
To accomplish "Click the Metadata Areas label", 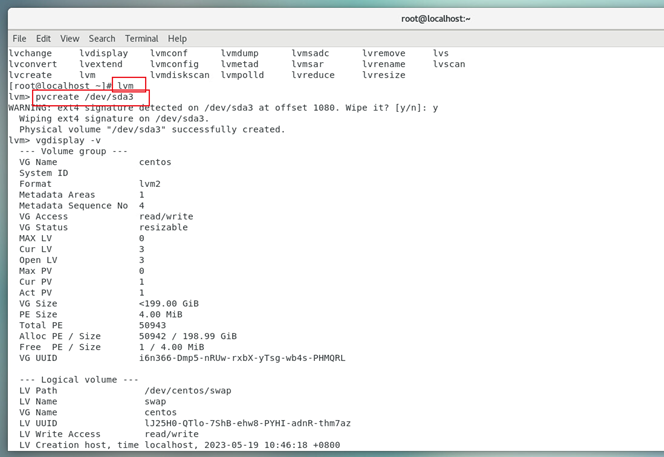I will pyautogui.click(x=57, y=195).
